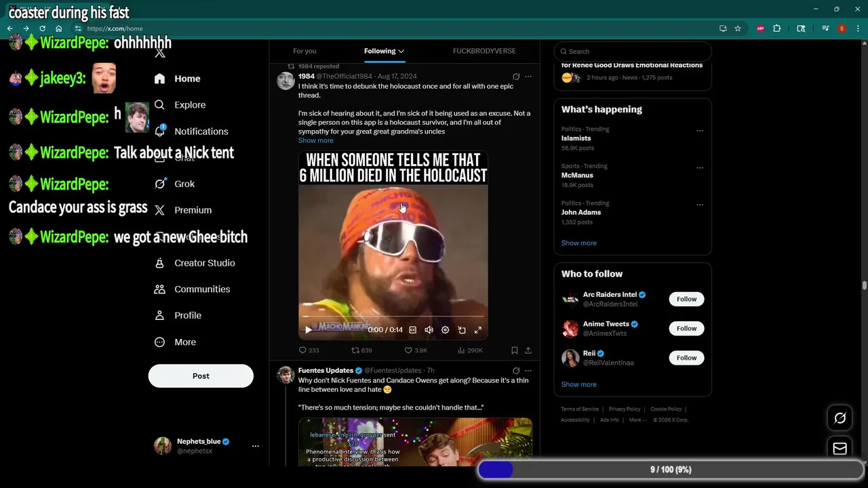Screen dimensions: 868x488
Task: Go to browser home page
Action: (x=58, y=28)
